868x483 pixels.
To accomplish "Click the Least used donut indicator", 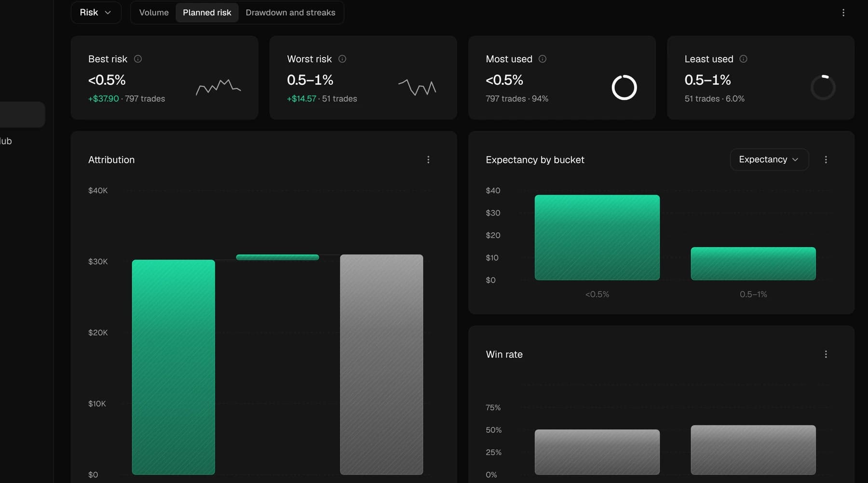I will click(823, 87).
